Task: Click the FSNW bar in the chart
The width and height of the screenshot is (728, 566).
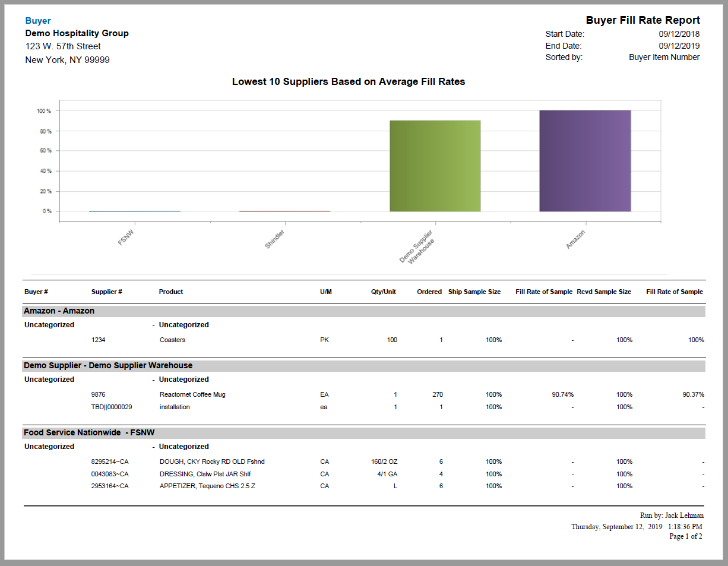Action: pos(134,211)
